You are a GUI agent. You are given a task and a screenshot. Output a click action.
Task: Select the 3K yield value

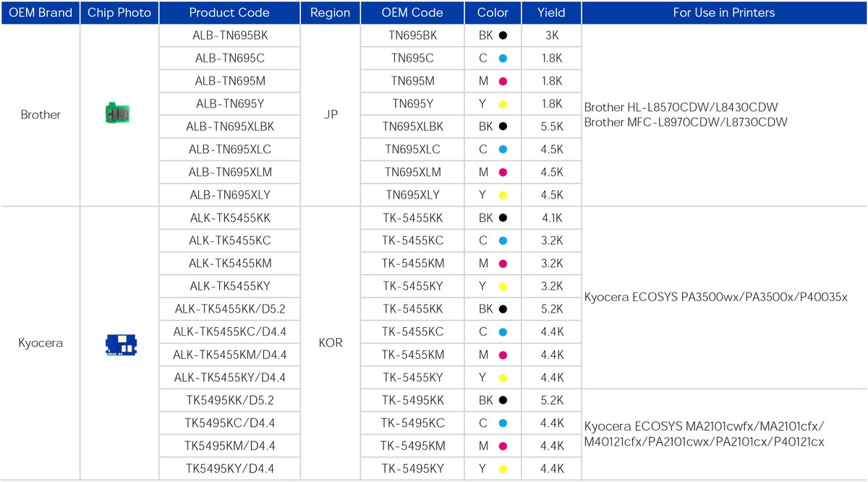click(551, 35)
